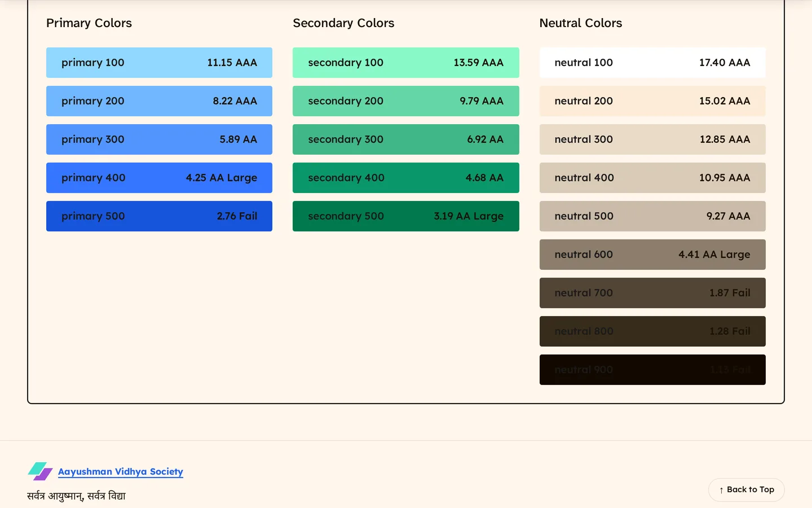Open the Aayushman Vidhya Society link

click(x=121, y=471)
